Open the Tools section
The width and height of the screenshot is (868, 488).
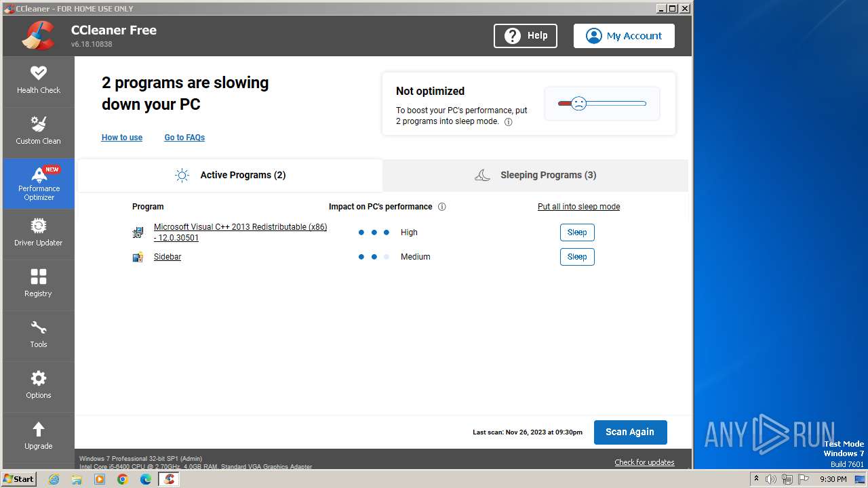coord(39,335)
